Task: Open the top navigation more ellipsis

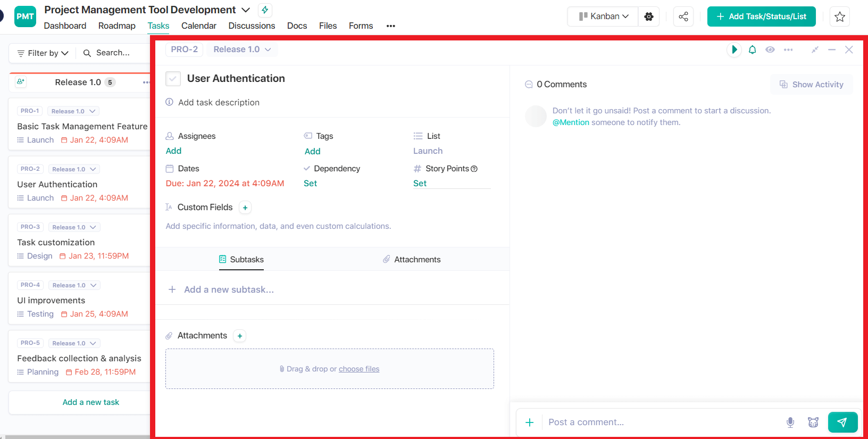Action: [391, 26]
